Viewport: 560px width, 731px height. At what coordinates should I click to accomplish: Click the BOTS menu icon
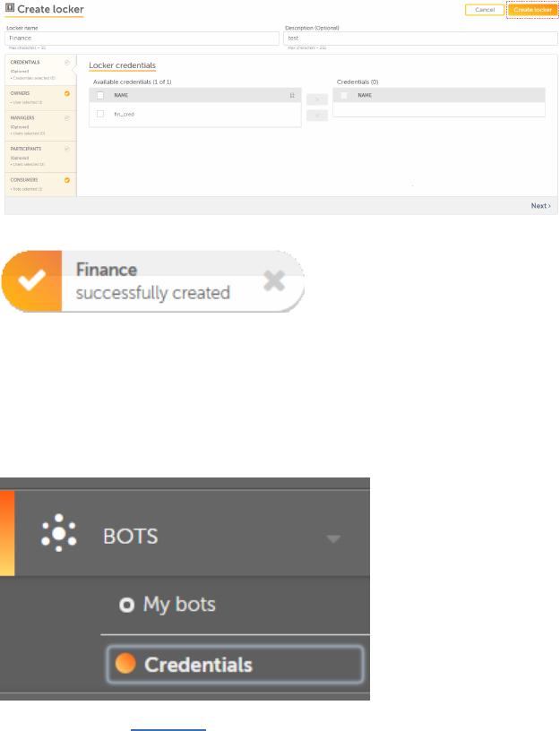[59, 532]
